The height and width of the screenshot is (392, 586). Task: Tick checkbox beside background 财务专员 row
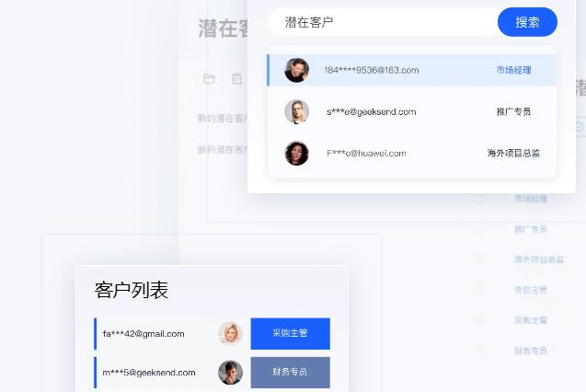(x=479, y=351)
